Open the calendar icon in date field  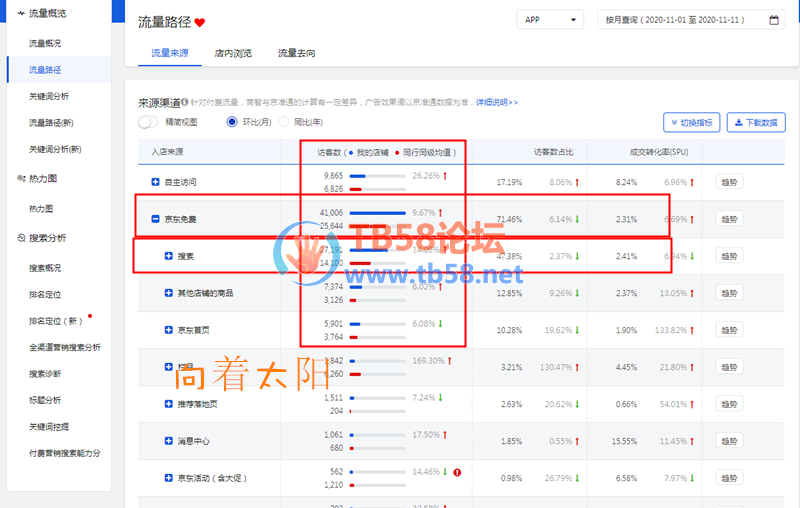[774, 20]
